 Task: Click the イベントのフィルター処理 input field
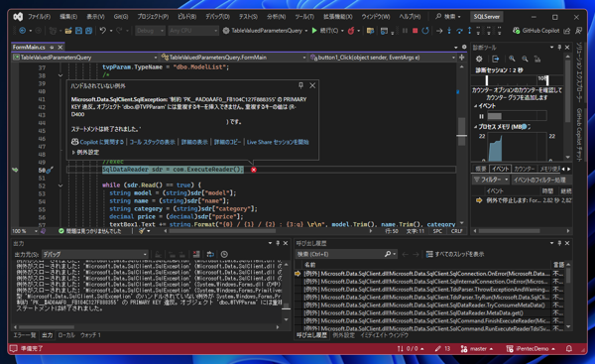point(541,180)
